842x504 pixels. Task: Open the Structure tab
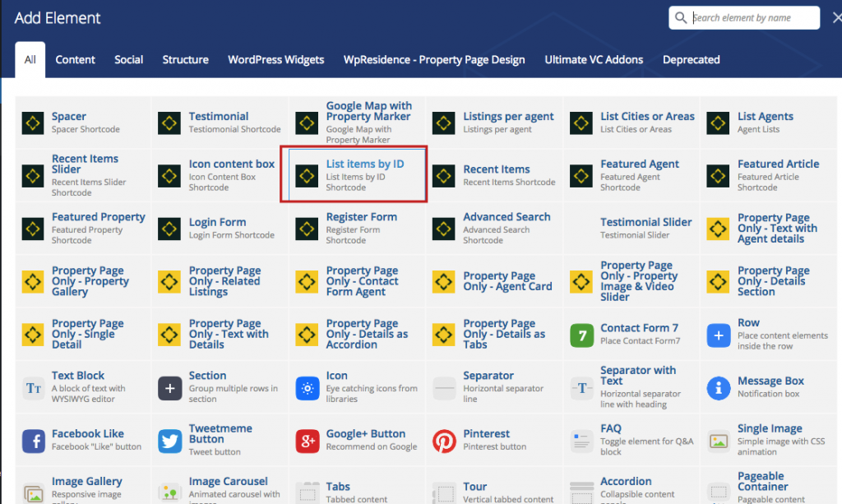(x=185, y=60)
